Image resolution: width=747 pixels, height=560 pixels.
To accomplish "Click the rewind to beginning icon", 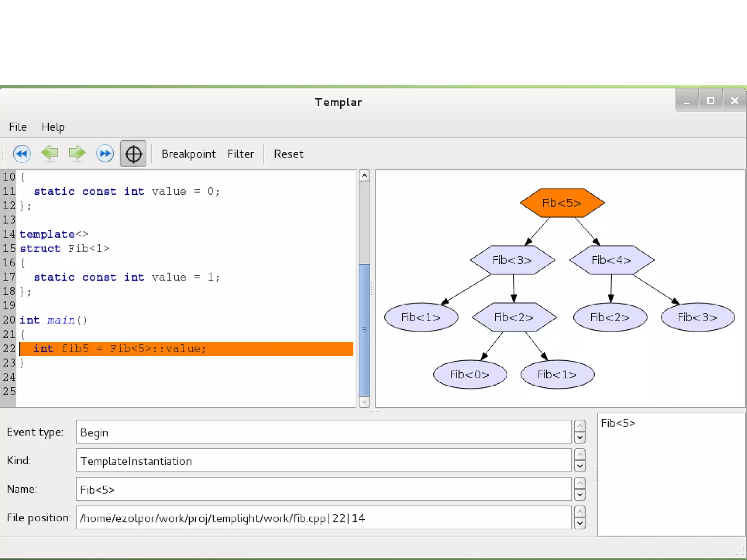I will 22,154.
